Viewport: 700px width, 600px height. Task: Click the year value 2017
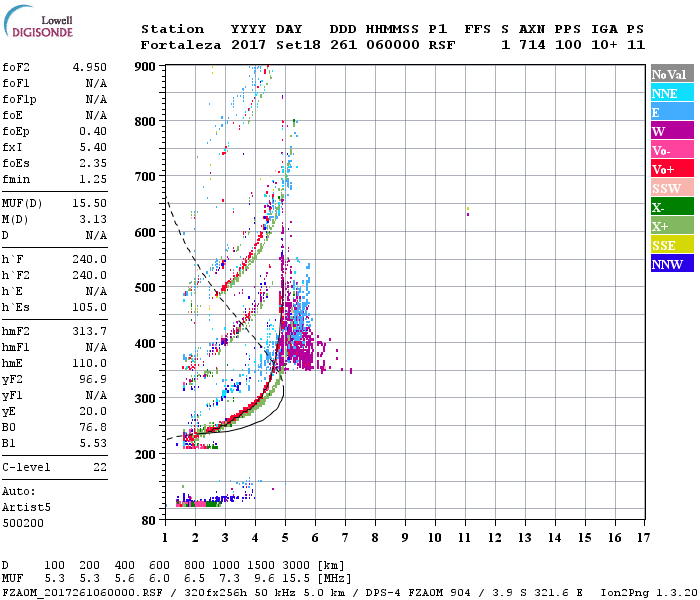point(249,45)
